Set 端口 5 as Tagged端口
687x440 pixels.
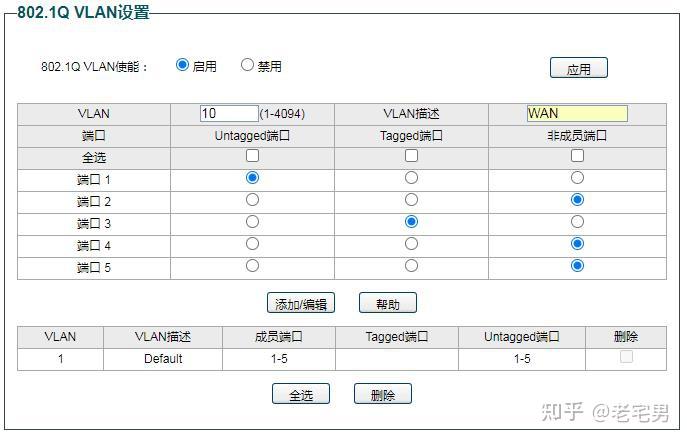click(x=411, y=265)
